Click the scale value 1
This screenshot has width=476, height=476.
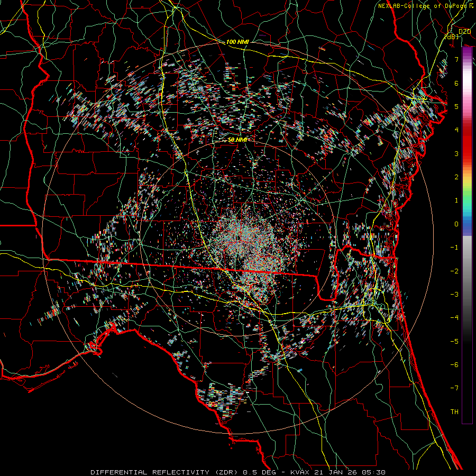pos(456,200)
